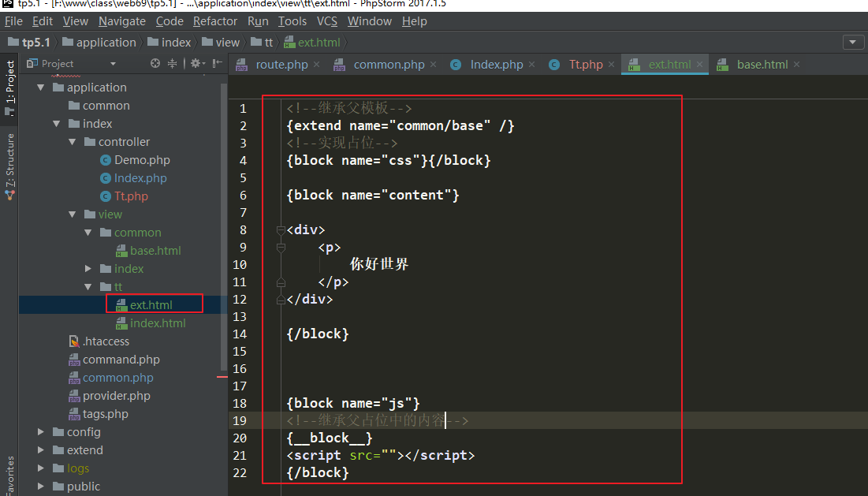Collapse the tt folder
The width and height of the screenshot is (868, 496).
tap(88, 287)
